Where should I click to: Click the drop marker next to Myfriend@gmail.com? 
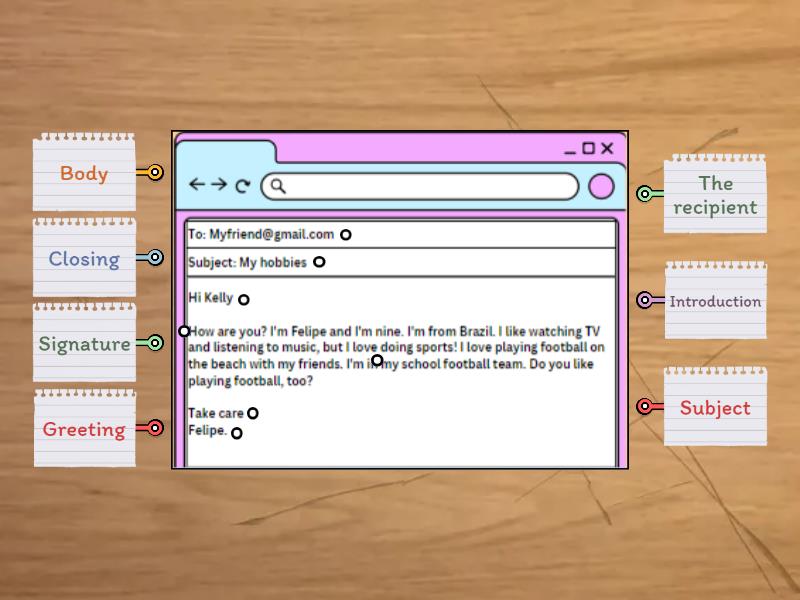click(346, 235)
